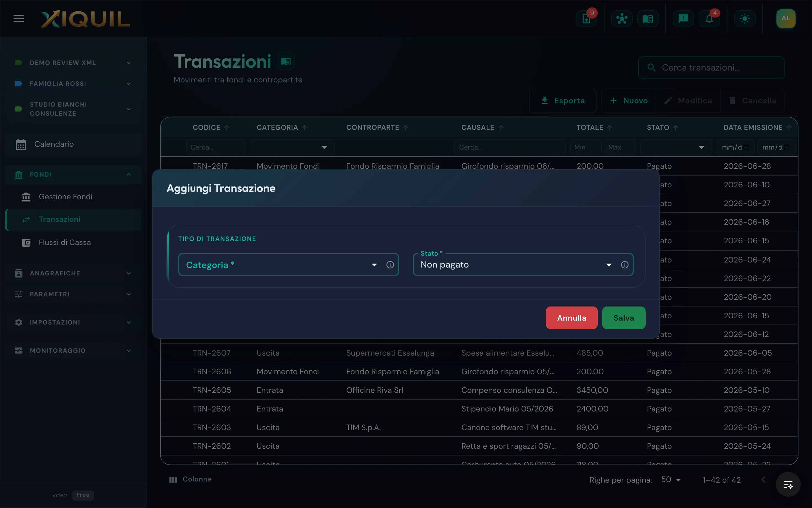
Task: Open the Categoria dropdown in dialog
Action: (288, 264)
